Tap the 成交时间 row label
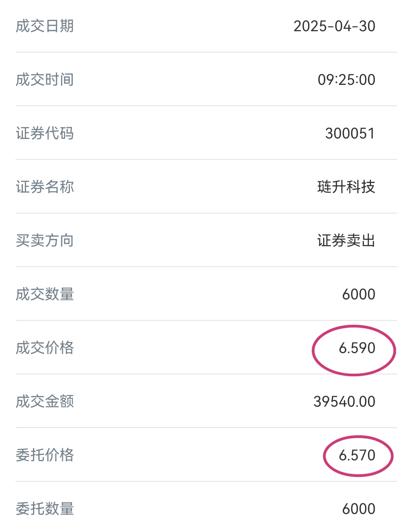Viewport: 397px width, 532px height. (x=45, y=80)
